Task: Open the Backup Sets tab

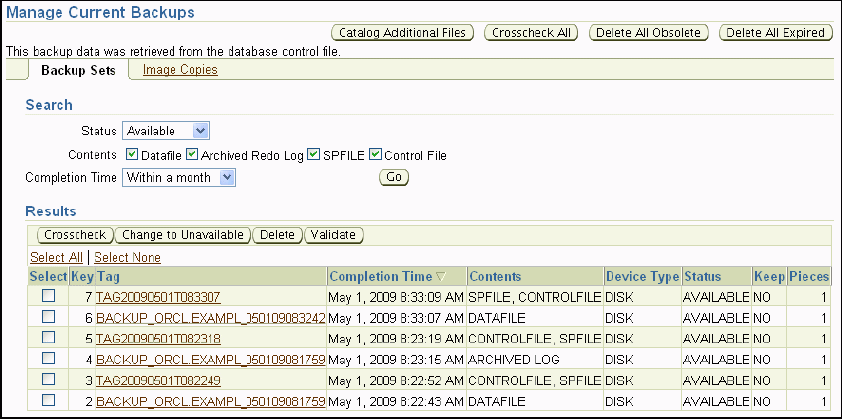Action: 78,70
